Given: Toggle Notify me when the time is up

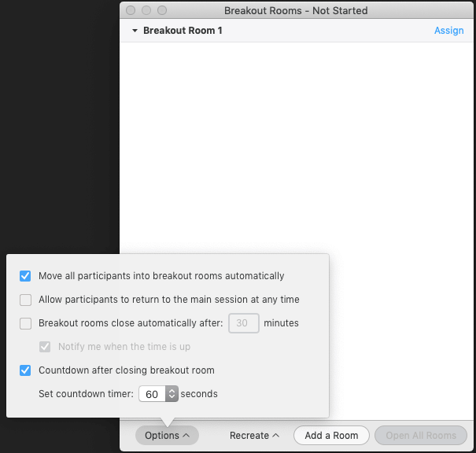Looking at the screenshot, I should click(45, 347).
